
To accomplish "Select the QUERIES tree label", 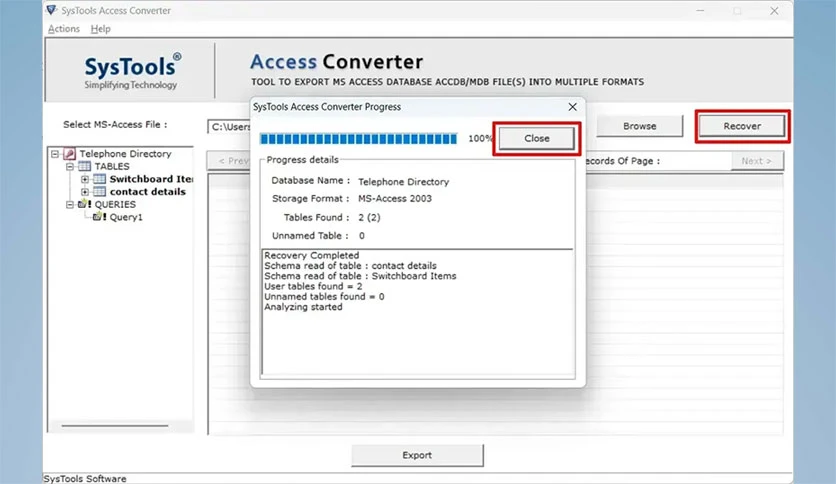I will tap(115, 205).
